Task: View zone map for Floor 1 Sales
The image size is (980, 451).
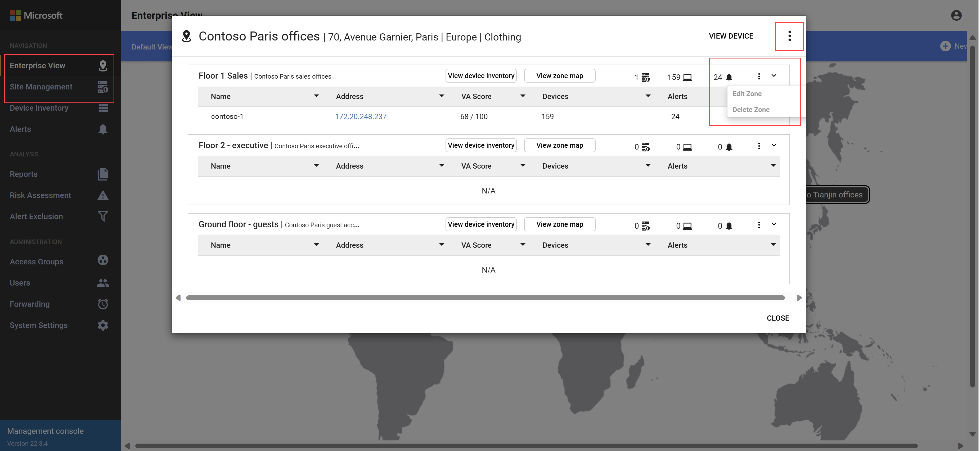Action: 560,76
